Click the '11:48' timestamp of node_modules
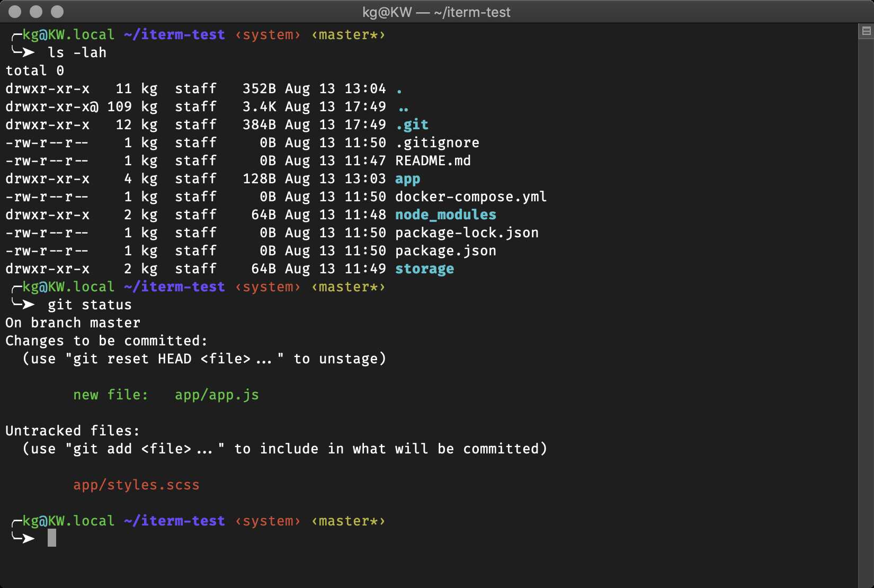This screenshot has width=874, height=588. point(365,215)
